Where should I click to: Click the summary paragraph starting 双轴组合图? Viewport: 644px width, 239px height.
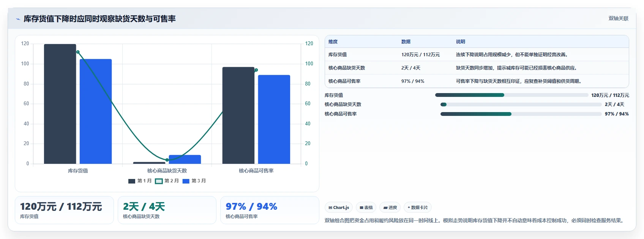[x=475, y=220]
